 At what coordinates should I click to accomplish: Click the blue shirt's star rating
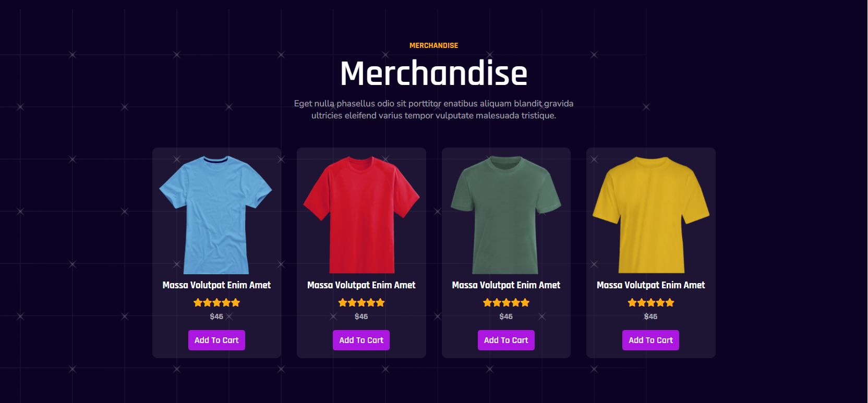216,302
